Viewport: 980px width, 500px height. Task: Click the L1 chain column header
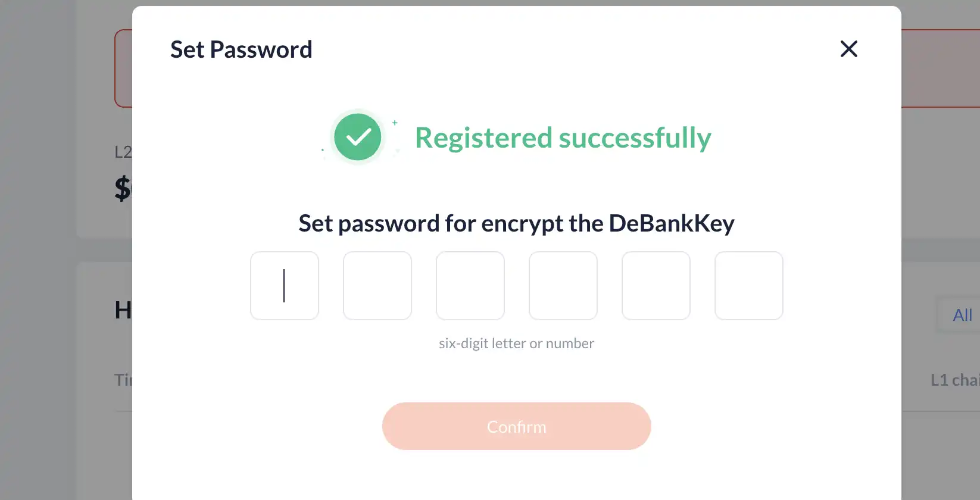click(954, 380)
